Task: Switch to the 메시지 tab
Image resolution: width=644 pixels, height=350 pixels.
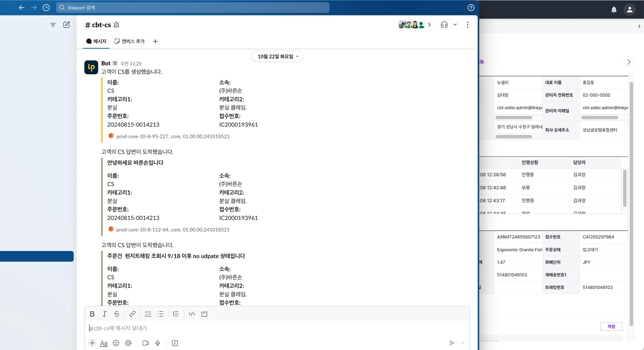Action: pos(96,41)
